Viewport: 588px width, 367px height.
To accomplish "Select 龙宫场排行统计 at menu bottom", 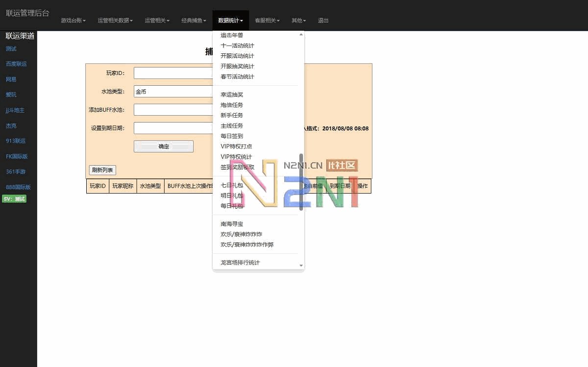I will pyautogui.click(x=240, y=262).
